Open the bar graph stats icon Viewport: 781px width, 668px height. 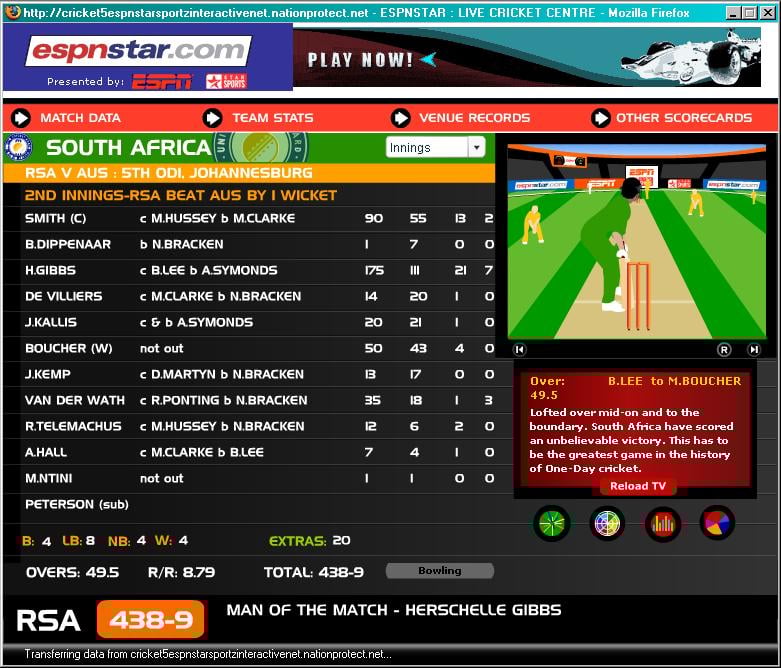tap(662, 523)
